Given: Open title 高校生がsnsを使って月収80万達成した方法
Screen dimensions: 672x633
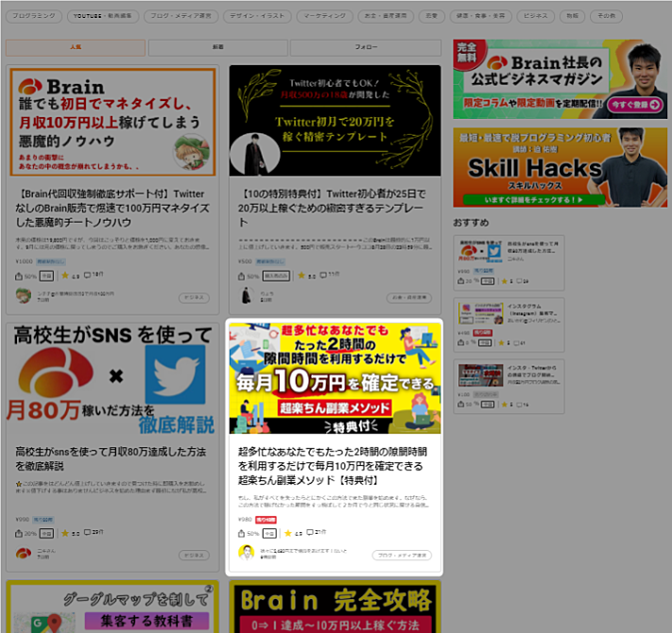Looking at the screenshot, I should 111,459.
